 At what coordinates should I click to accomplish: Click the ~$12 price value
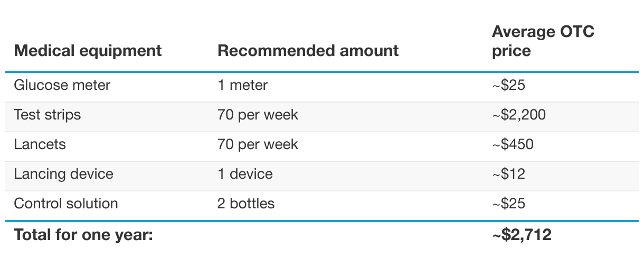point(508,174)
